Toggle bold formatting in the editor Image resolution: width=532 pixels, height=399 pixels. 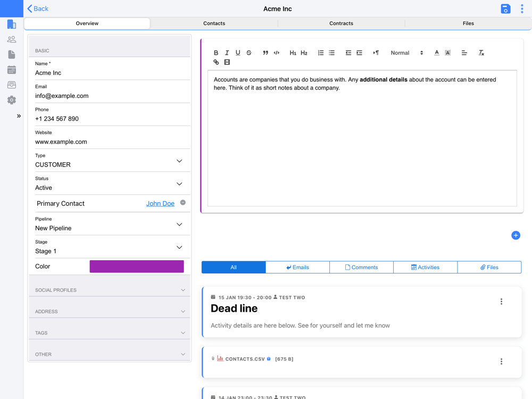pos(216,53)
